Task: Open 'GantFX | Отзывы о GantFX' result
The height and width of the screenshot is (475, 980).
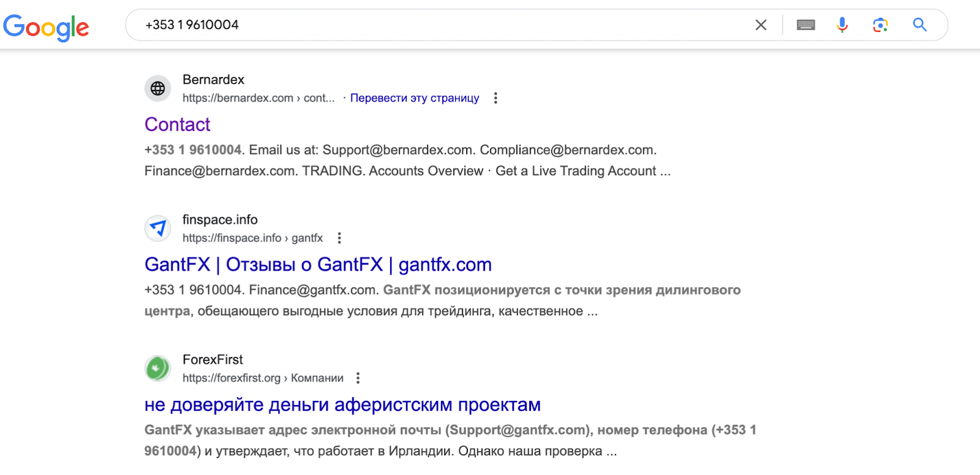Action: coord(318,264)
